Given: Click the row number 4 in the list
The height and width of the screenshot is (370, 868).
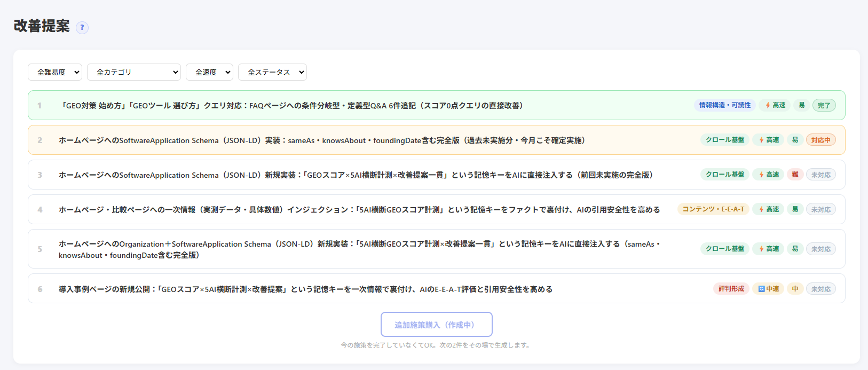Looking at the screenshot, I should [40, 210].
